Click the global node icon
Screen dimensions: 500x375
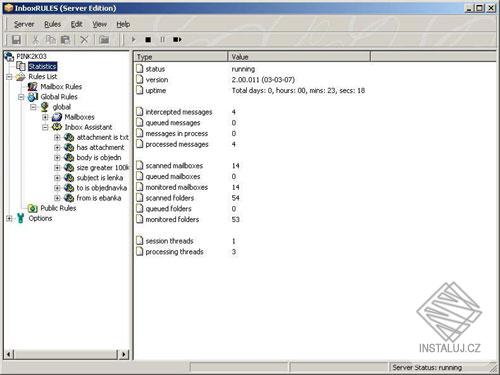tap(45, 107)
